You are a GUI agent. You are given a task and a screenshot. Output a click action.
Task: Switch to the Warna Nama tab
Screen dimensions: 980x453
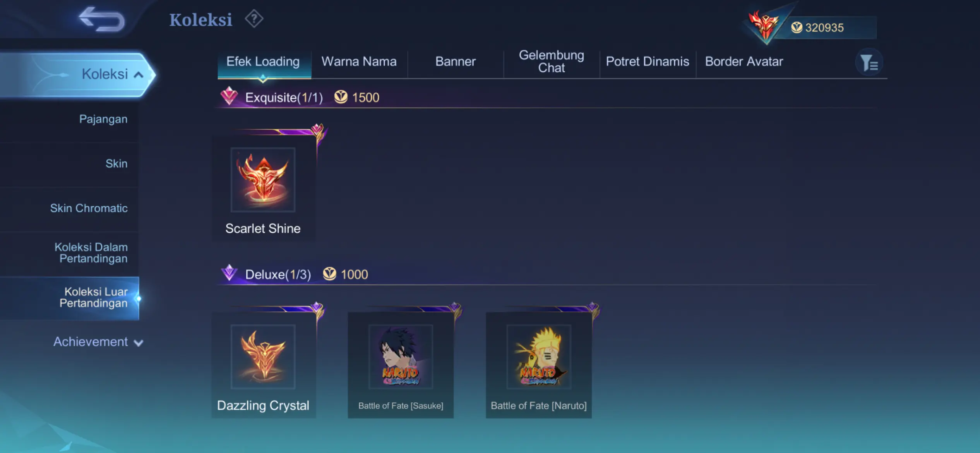(359, 62)
